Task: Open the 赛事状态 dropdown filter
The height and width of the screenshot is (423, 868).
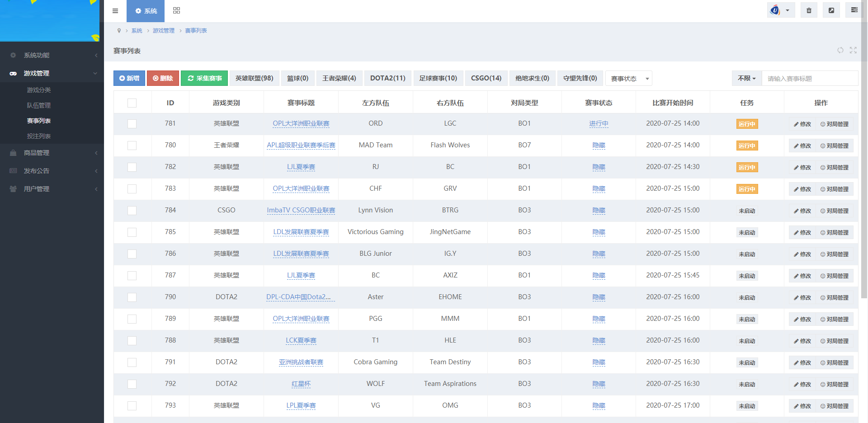Action: pyautogui.click(x=628, y=78)
